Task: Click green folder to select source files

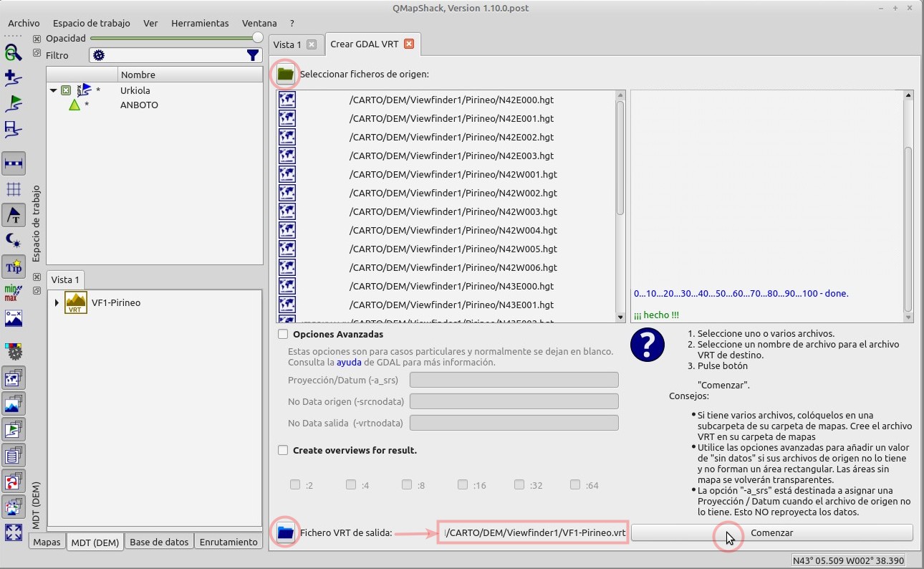Action: (285, 74)
